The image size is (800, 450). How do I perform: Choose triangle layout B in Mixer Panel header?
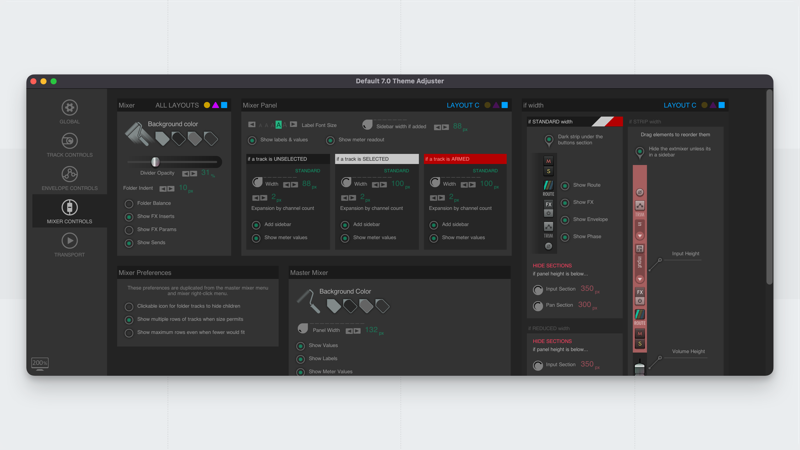[496, 105]
